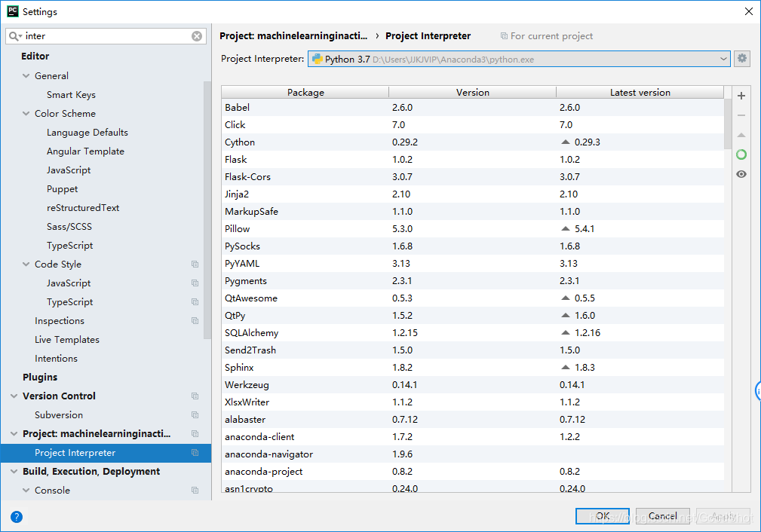Select the PyYAML package row
The height and width of the screenshot is (532, 761).
(x=473, y=263)
